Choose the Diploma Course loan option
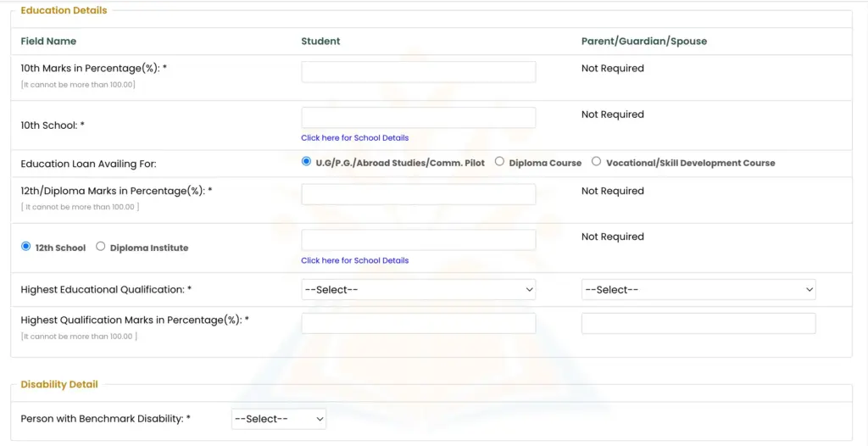The height and width of the screenshot is (446, 868). [499, 162]
